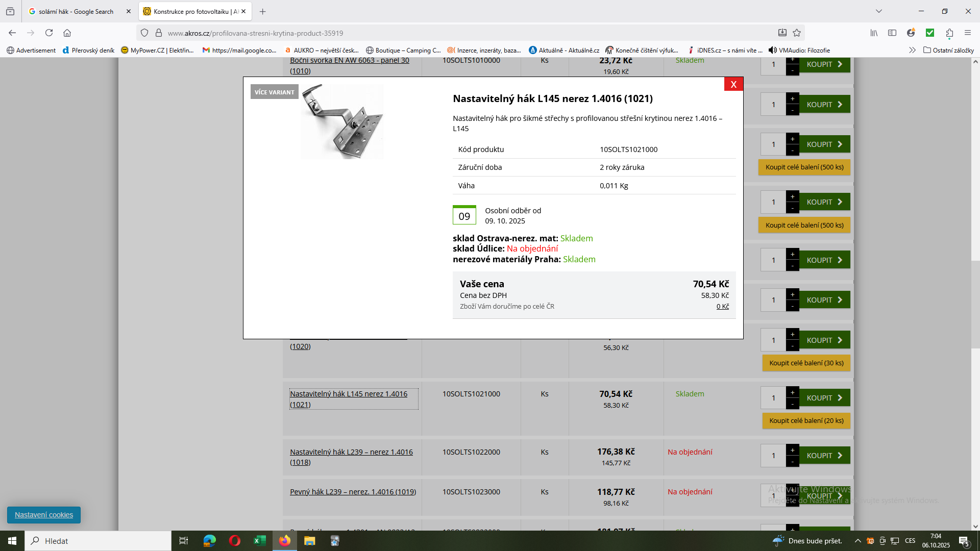Open File Explorer from taskbar
The width and height of the screenshot is (980, 551).
(x=310, y=541)
